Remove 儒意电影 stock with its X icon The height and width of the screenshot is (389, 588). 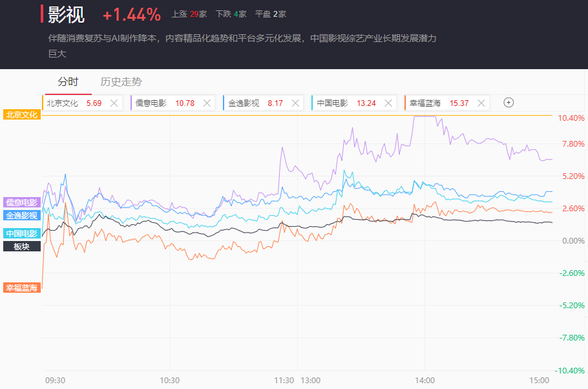(x=207, y=103)
